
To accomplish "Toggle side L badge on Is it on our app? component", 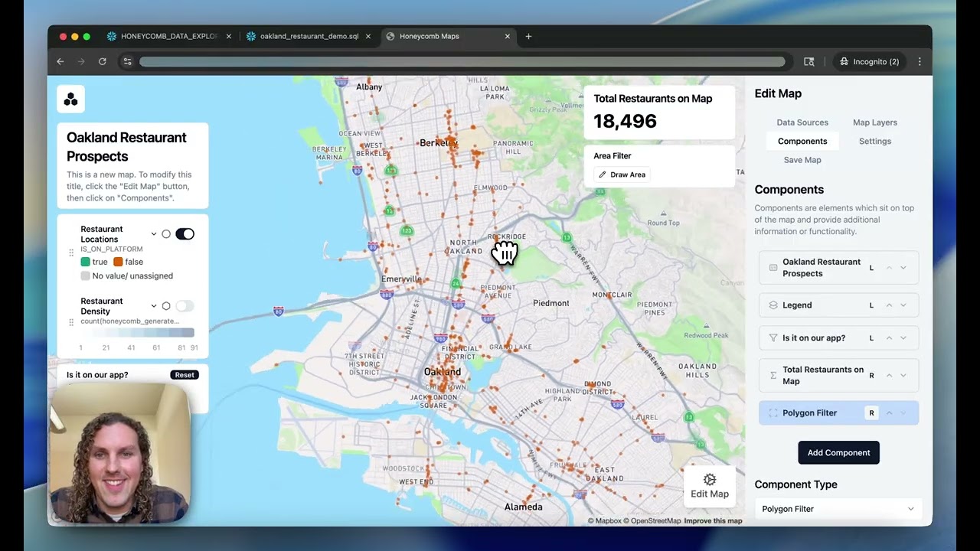I will (x=871, y=337).
